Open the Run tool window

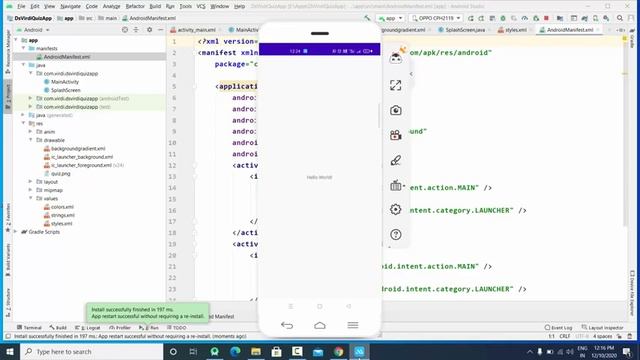click(149, 327)
